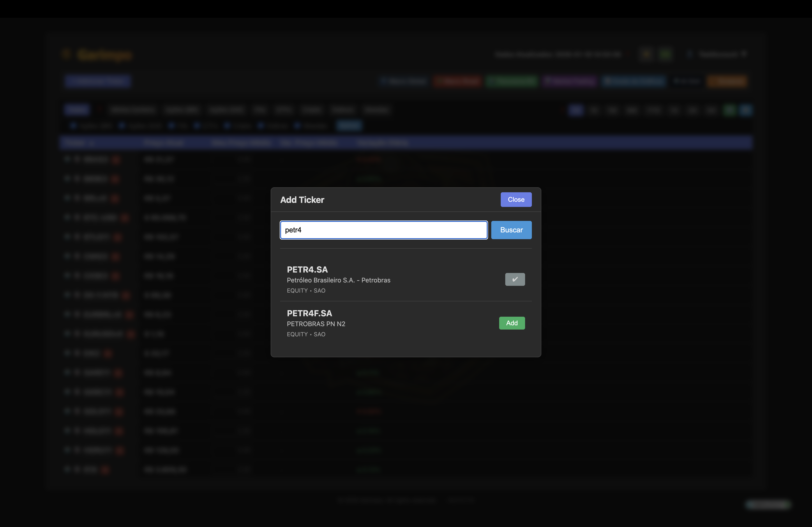Image resolution: width=812 pixels, height=527 pixels.
Task: Click the green grid icon at the right of the view-options row
Action: pyautogui.click(x=729, y=110)
